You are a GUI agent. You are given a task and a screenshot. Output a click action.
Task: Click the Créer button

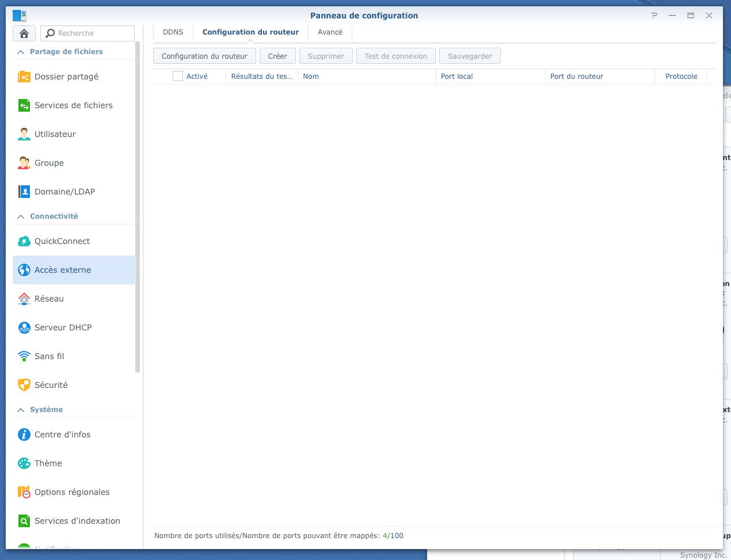pyautogui.click(x=277, y=56)
